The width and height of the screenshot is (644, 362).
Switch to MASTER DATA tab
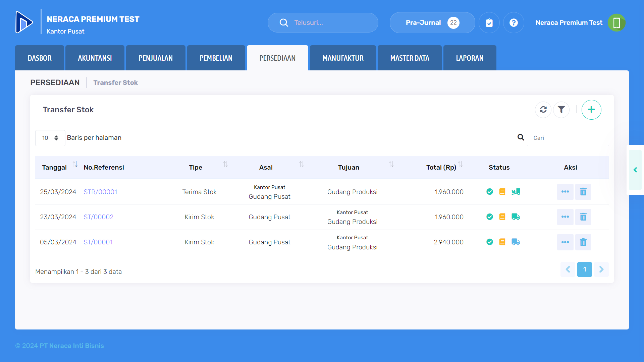pyautogui.click(x=410, y=58)
